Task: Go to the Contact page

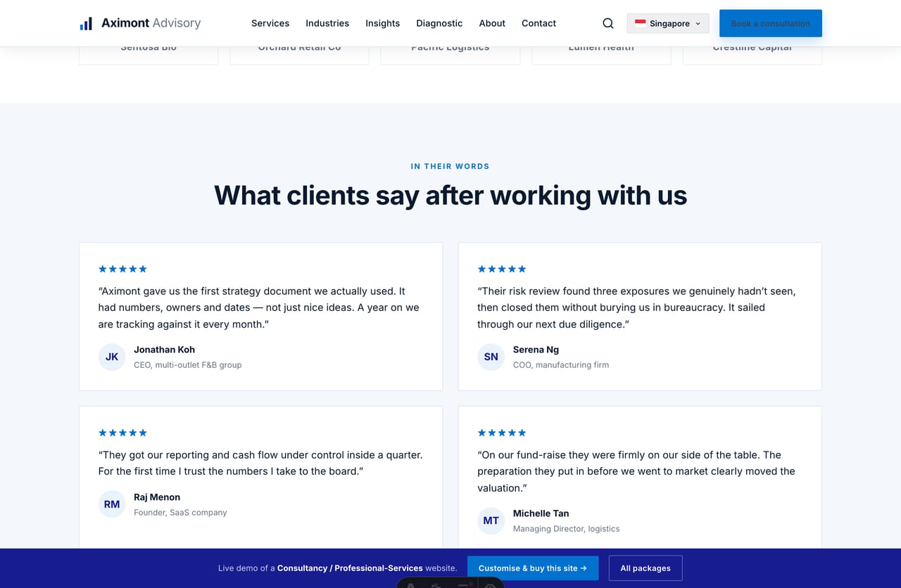Action: (x=538, y=23)
